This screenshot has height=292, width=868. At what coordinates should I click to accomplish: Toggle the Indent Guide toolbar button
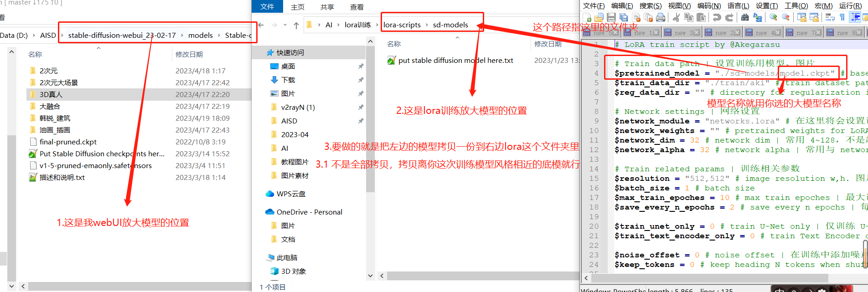point(855,17)
